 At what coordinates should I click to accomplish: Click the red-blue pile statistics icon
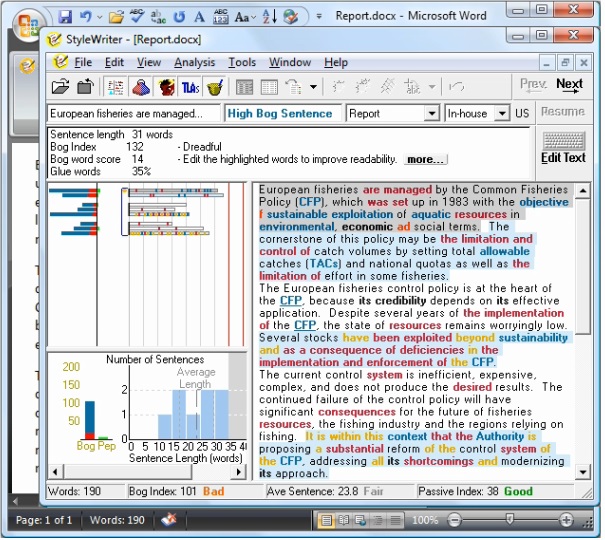coord(141,87)
